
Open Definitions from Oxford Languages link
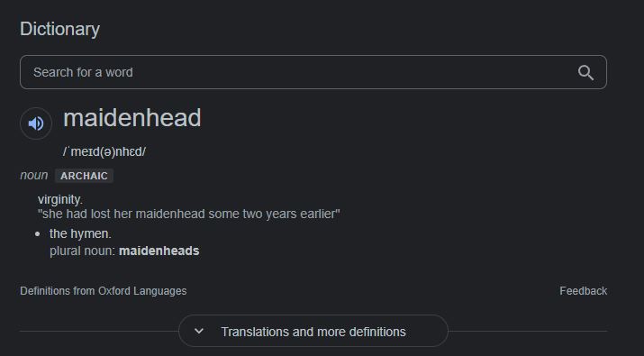(103, 291)
